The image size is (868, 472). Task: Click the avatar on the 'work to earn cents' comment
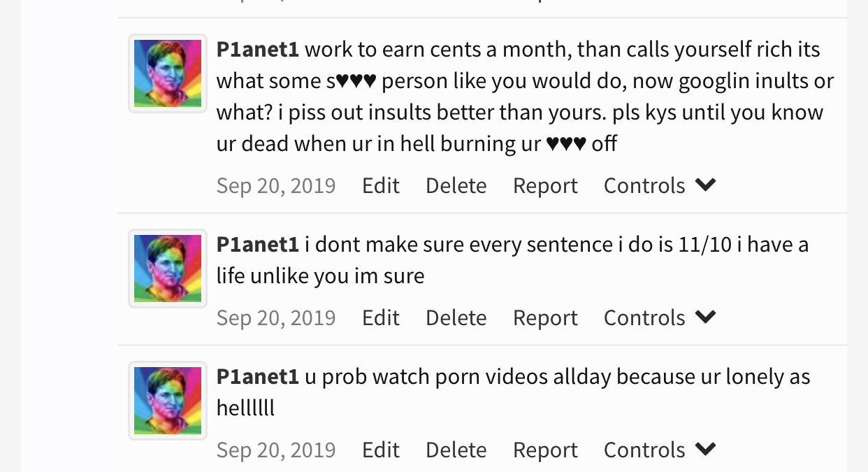(168, 73)
